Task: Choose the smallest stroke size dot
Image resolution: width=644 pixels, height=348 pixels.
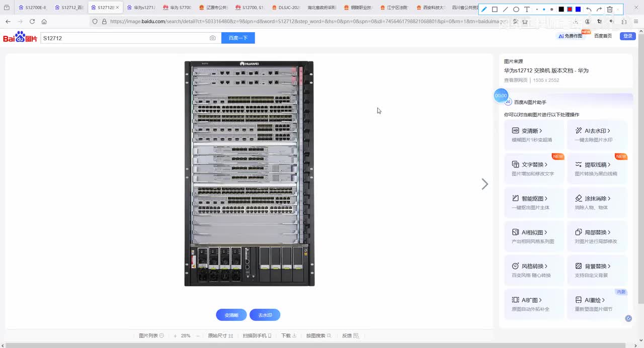Action: pyautogui.click(x=537, y=10)
